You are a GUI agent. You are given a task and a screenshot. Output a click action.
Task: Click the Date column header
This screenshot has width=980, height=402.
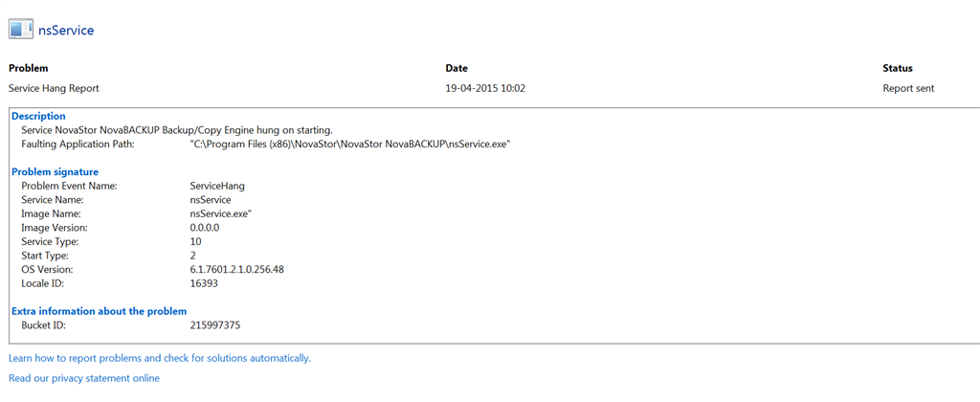point(457,68)
